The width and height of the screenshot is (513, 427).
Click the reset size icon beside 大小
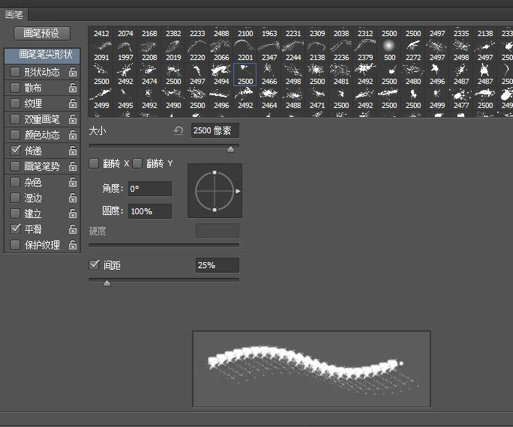click(x=179, y=130)
